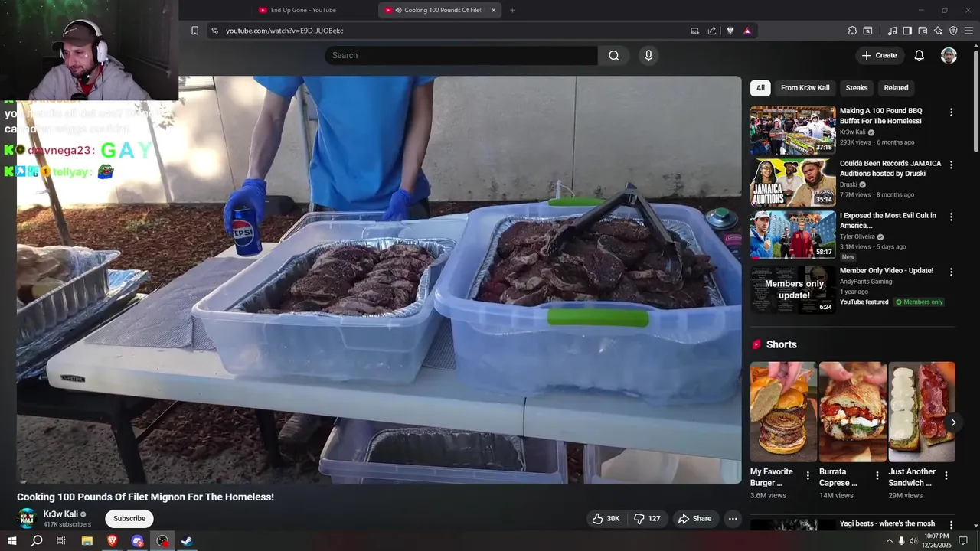Open options for Coulda Been Records video
This screenshot has height=551, width=980.
coord(951,165)
